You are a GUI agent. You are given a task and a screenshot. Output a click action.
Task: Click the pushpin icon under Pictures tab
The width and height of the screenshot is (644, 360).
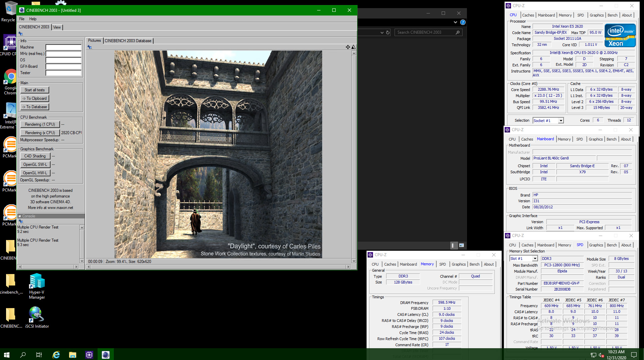90,47
